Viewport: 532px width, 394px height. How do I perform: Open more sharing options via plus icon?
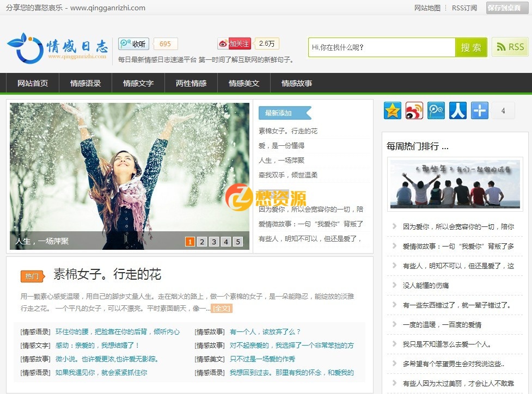tap(479, 110)
